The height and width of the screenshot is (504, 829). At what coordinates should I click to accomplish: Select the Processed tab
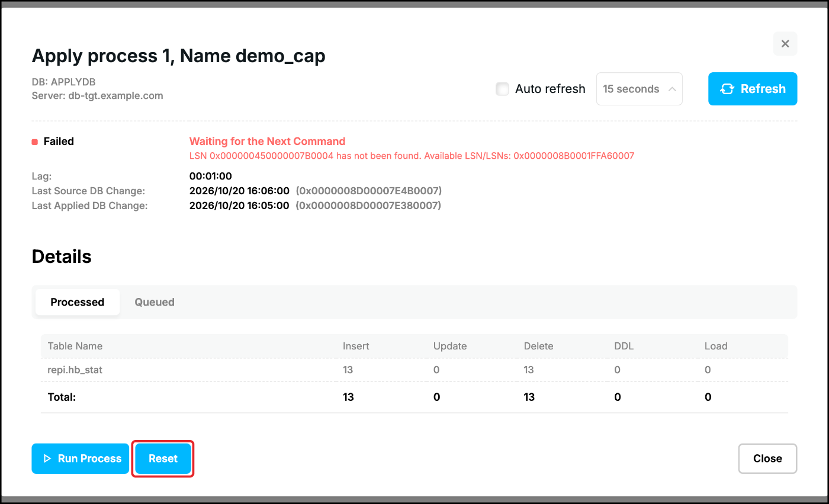78,302
